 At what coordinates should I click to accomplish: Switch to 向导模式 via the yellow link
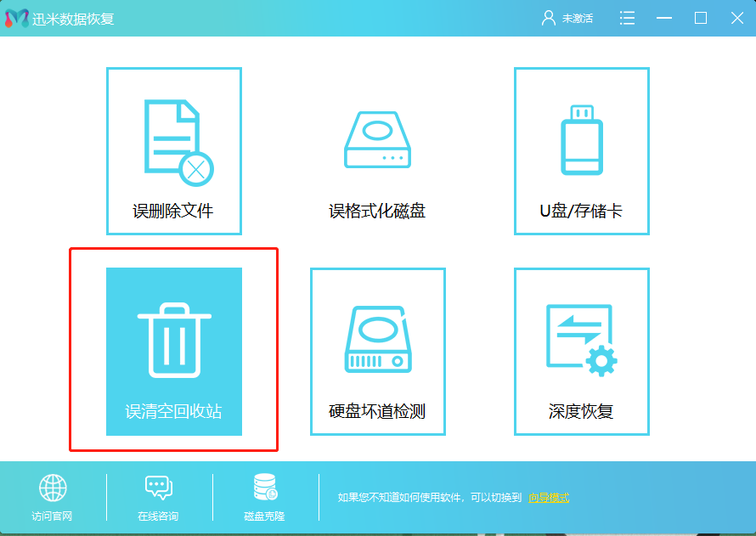[550, 498]
